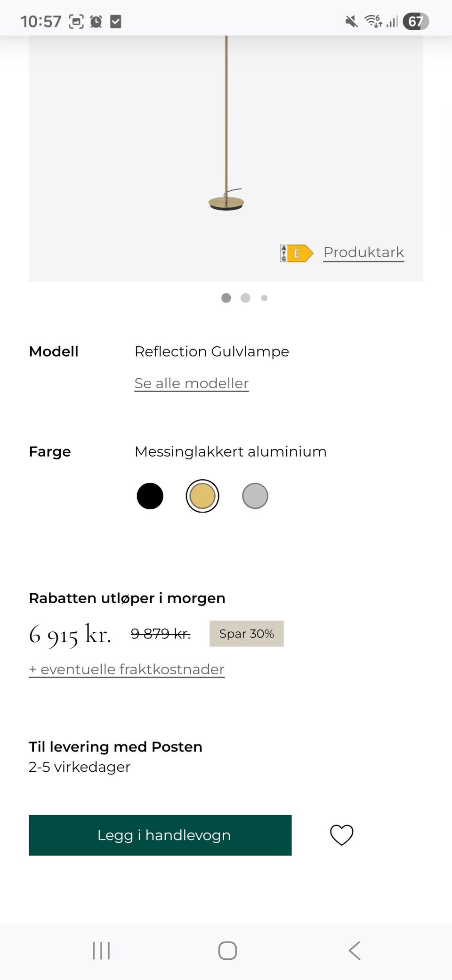Tap the heart icon to favorite the lamp
This screenshot has width=452, height=980.
341,835
